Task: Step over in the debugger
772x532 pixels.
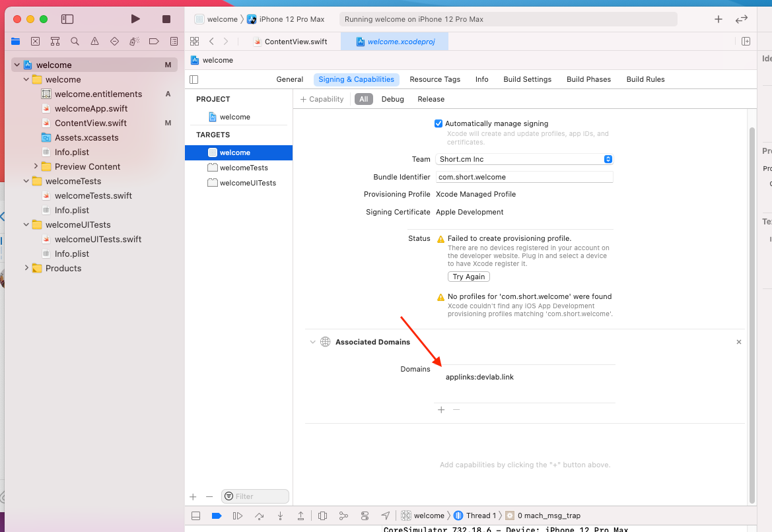Action: 260,515
